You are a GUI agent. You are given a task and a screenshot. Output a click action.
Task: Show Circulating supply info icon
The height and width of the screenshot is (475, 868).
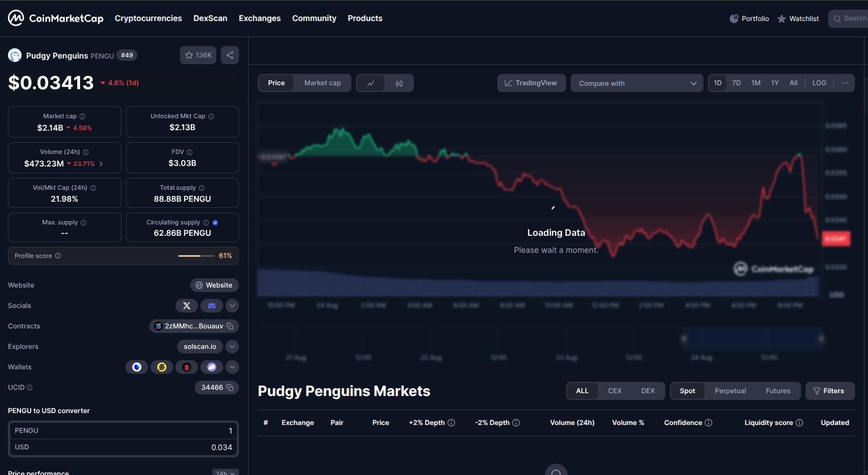click(206, 223)
